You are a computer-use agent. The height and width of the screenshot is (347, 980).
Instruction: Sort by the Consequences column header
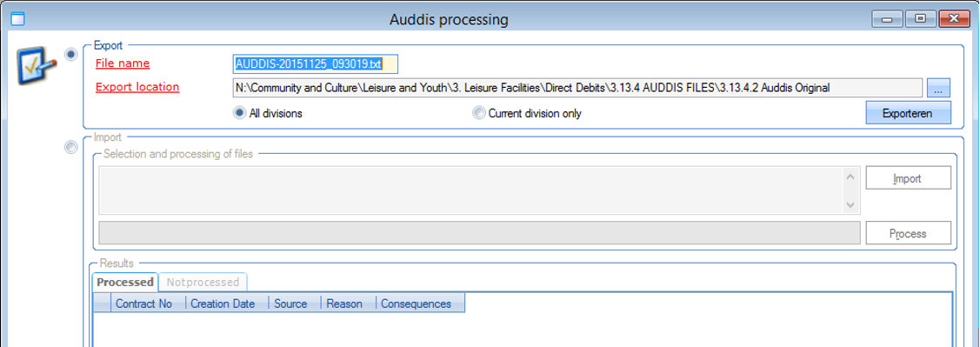click(x=421, y=304)
